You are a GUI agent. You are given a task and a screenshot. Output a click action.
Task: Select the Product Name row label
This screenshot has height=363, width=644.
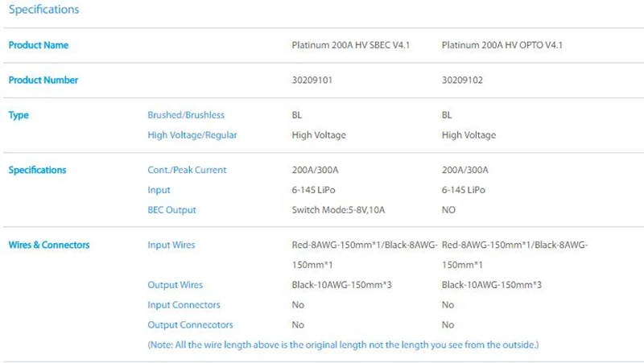tap(38, 45)
